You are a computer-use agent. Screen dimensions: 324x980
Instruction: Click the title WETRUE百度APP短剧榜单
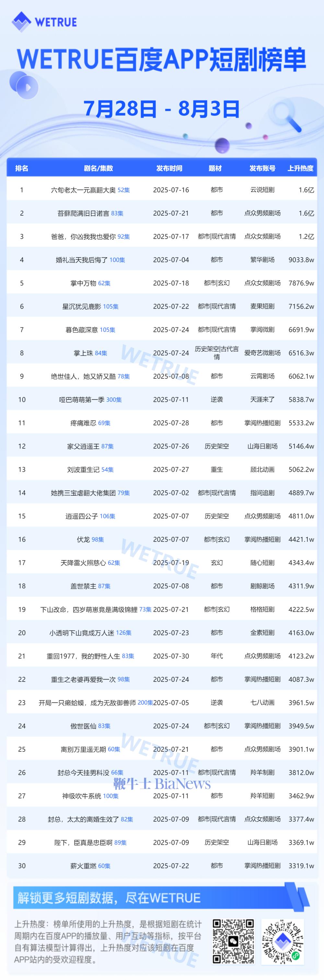pos(161,60)
